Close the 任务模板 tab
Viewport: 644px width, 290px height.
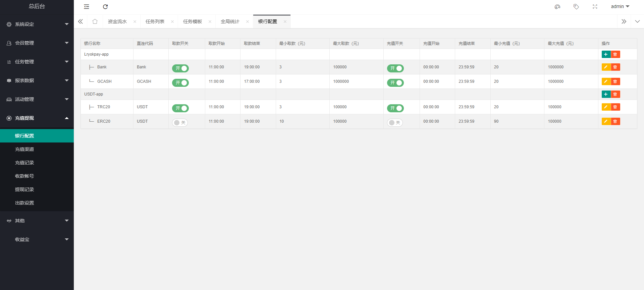point(210,21)
